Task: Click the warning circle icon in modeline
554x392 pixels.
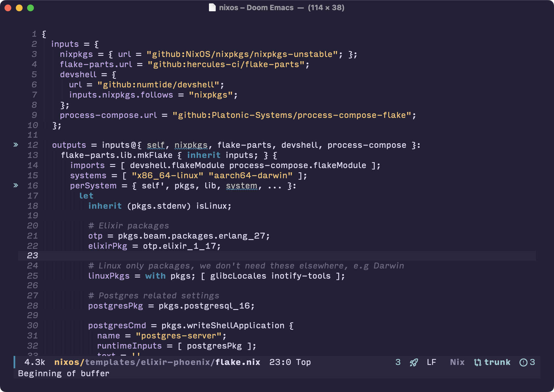Action: [523, 362]
